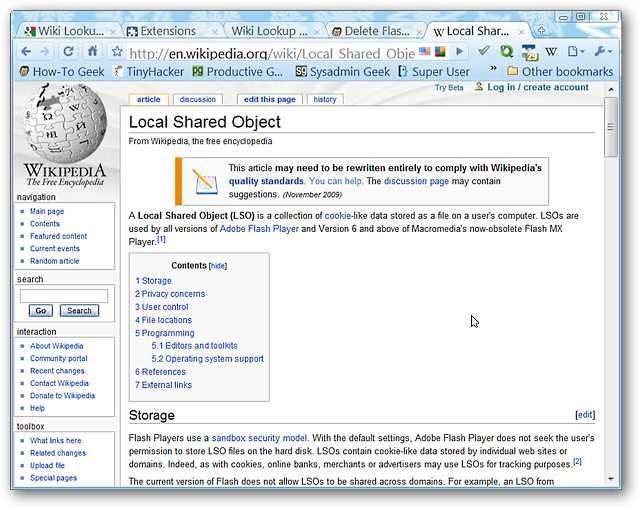Expand the hidden bookmarks chevron
The image size is (640, 508).
[493, 68]
